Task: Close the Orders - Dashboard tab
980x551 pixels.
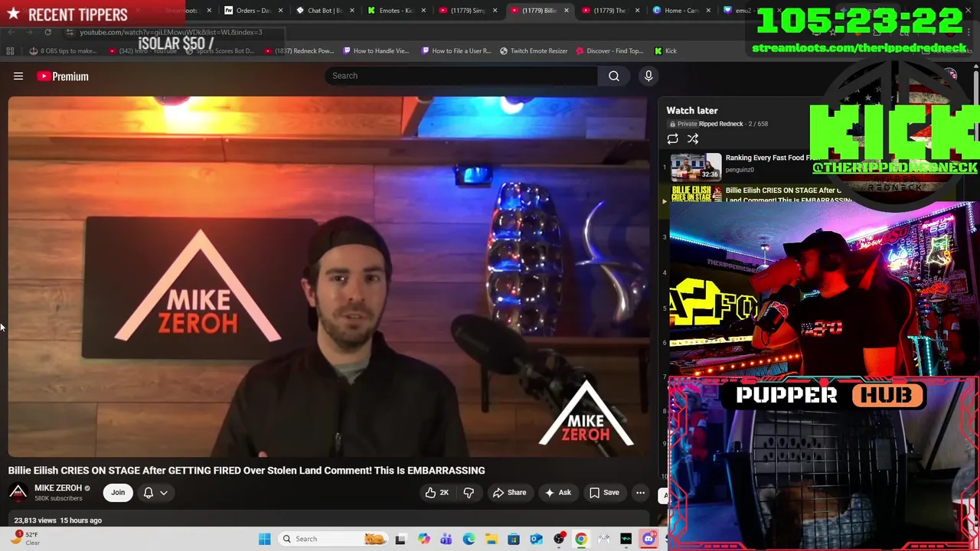Action: 281,11
